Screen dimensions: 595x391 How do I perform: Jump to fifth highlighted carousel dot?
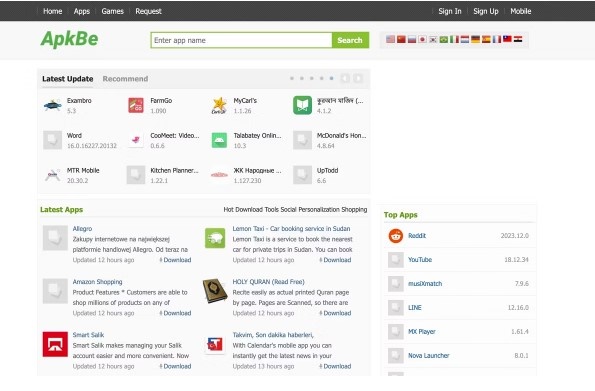pyautogui.click(x=331, y=78)
